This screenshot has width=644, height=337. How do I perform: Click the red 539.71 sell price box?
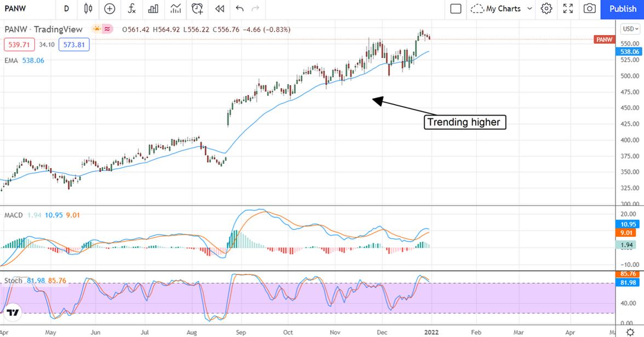click(19, 44)
